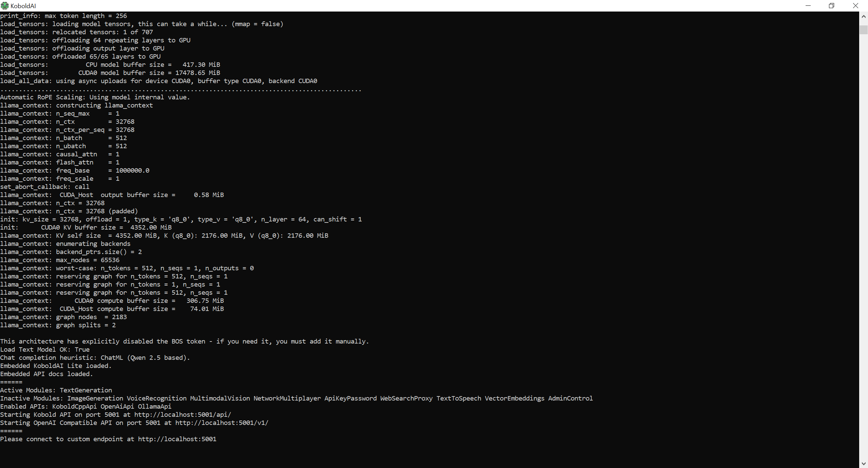Click 'Chat completion heuristic: ChatML' line
This screenshot has width=868, height=468.
coord(95,358)
